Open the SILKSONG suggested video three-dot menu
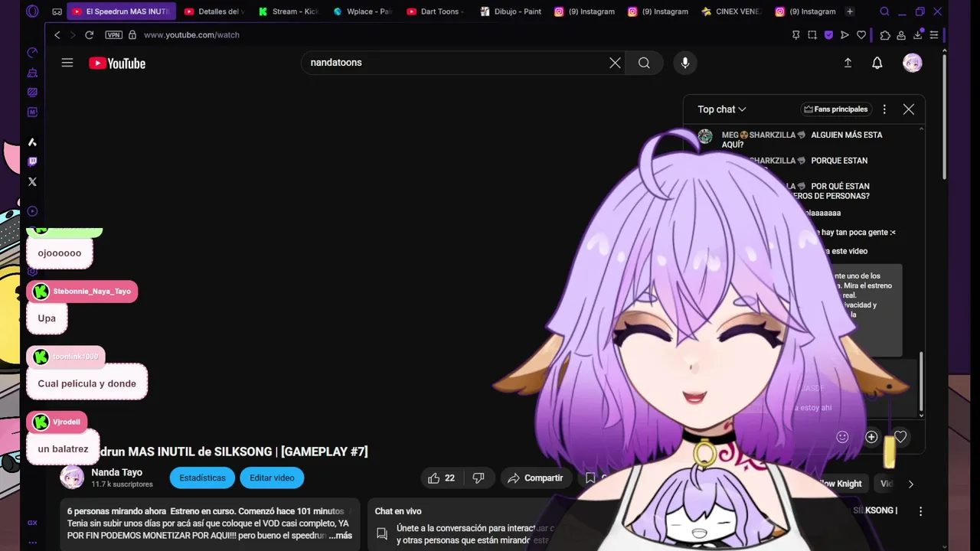This screenshot has height=551, width=980. point(920,511)
